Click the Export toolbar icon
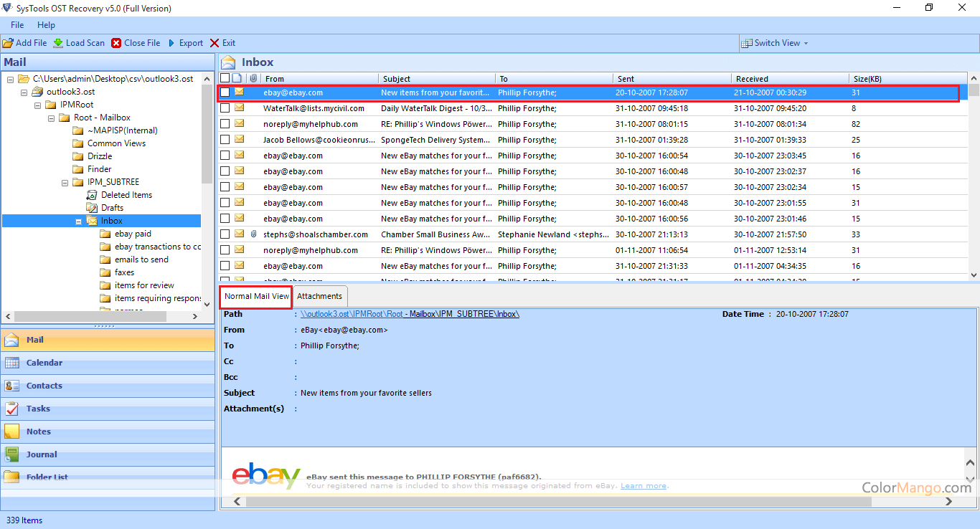The image size is (980, 529). click(171, 43)
